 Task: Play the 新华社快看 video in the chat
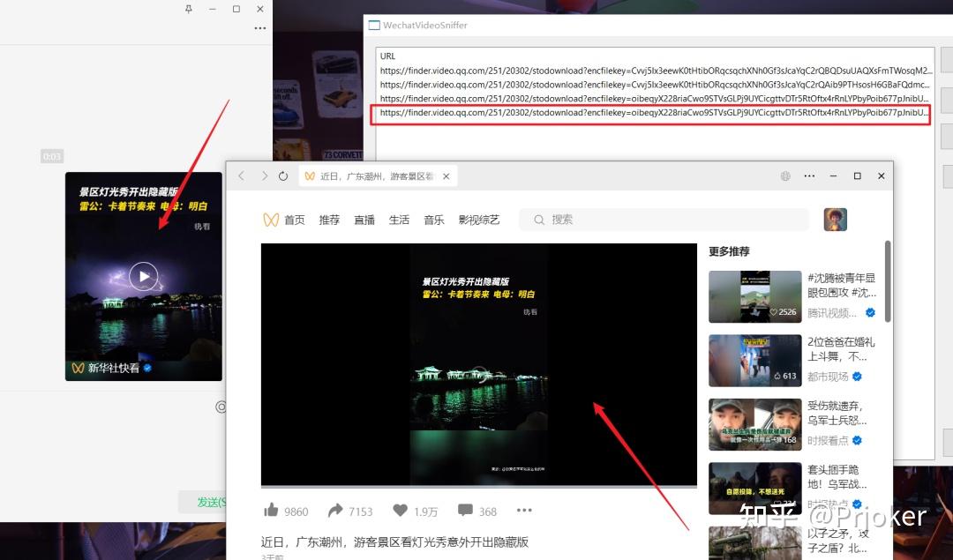(x=144, y=276)
